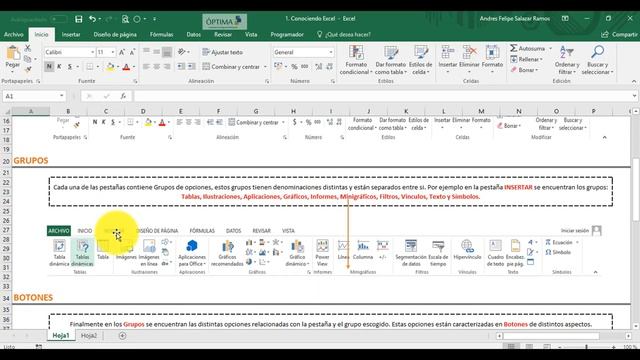Open the font size 11 dropdown
Screen dimensions: 640x360
point(113,52)
